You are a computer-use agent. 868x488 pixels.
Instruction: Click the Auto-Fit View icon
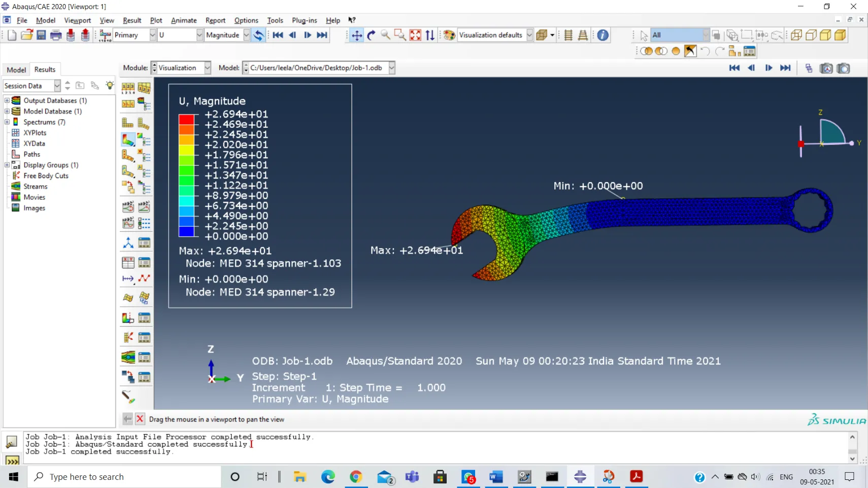415,35
